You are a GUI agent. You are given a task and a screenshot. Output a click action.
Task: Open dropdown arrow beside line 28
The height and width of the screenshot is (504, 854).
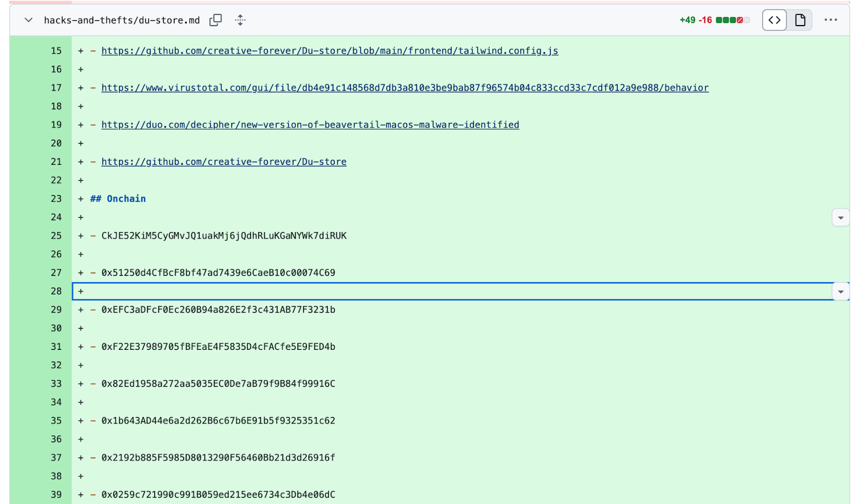[841, 292]
